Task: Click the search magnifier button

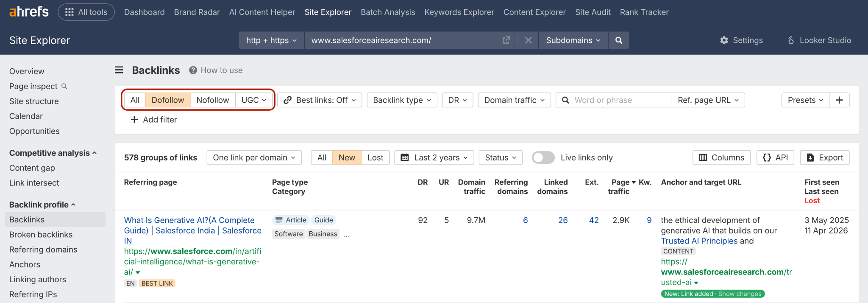Action: (x=619, y=40)
